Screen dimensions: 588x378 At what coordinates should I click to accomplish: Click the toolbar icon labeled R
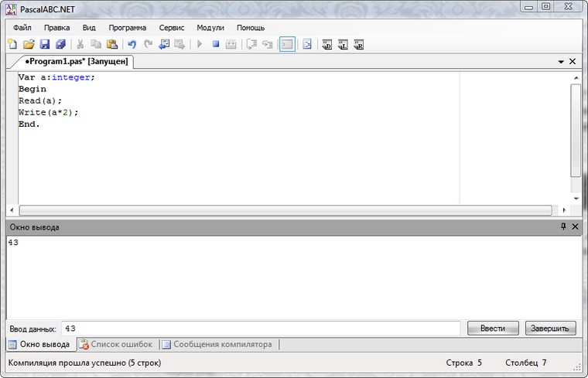[x=358, y=44]
